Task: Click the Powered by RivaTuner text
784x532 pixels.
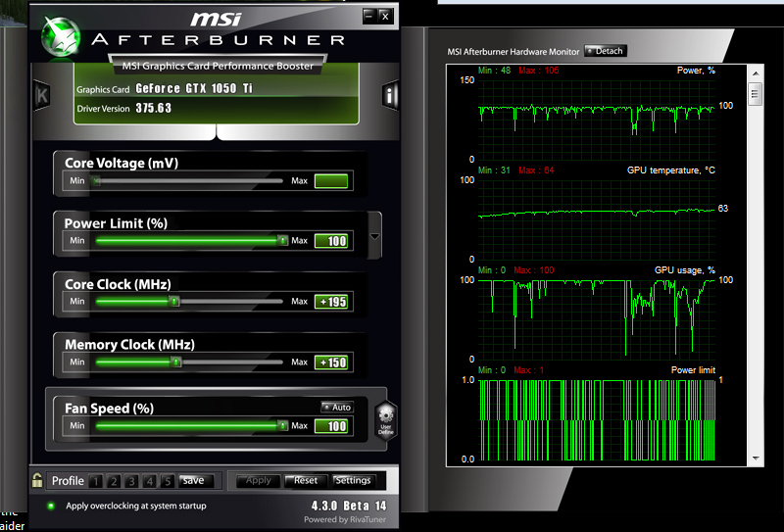Action: 345,519
